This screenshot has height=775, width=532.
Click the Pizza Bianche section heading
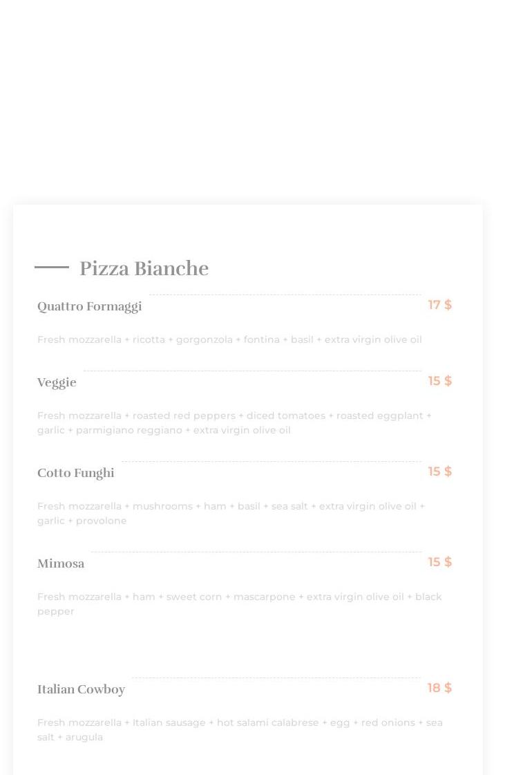[144, 268]
